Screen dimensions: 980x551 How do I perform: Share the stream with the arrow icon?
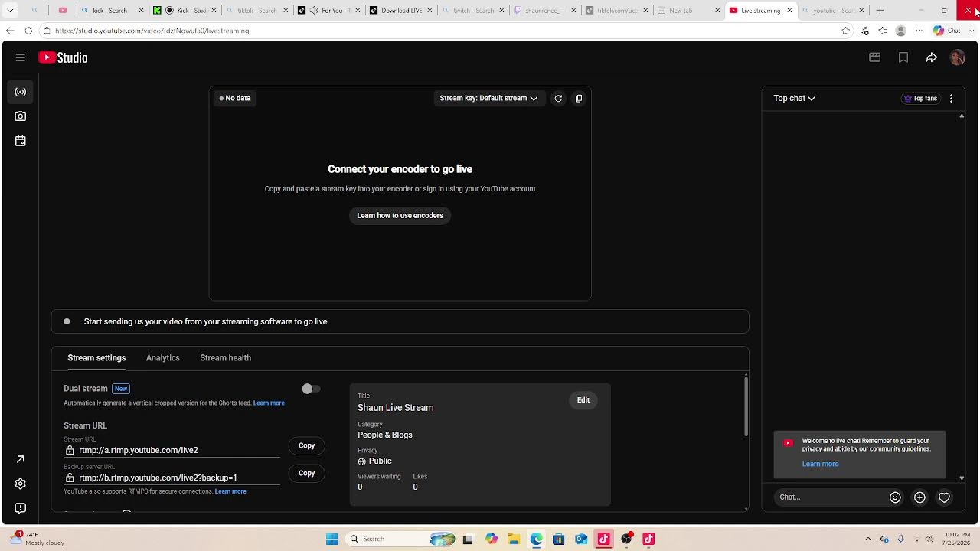coord(932,57)
